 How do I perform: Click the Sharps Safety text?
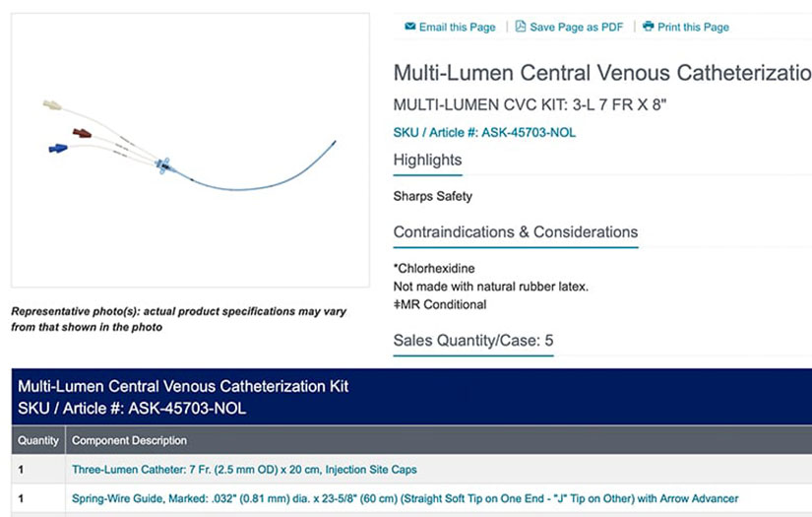[432, 196]
